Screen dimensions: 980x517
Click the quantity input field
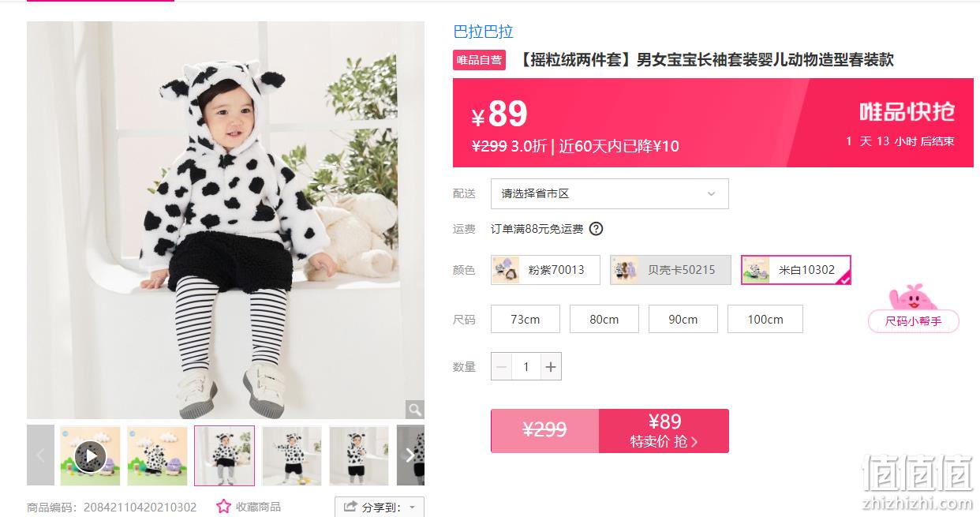[x=526, y=366]
